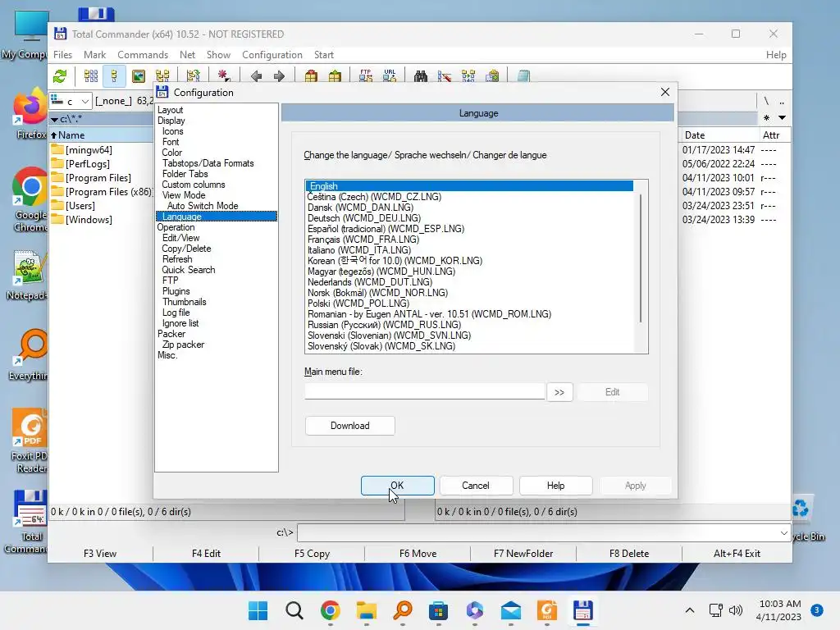Select Plugins in the configuration tree
The height and width of the screenshot is (630, 840).
[176, 291]
